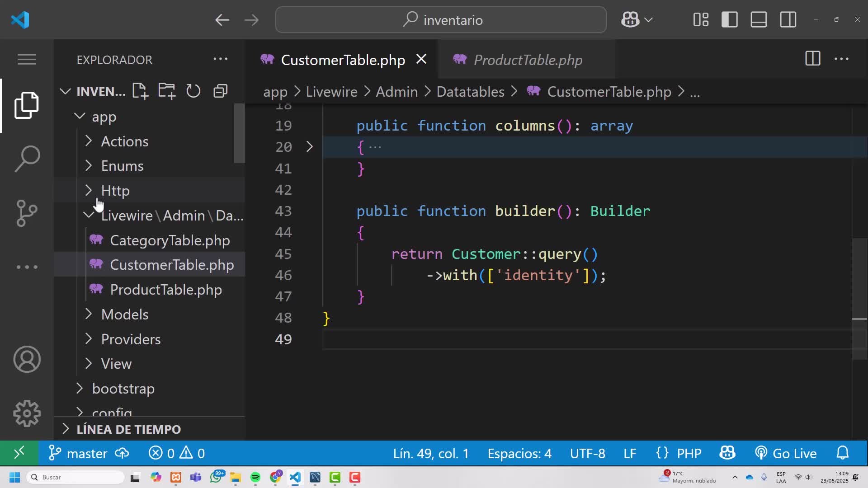
Task: Open the Accounts menu icon
Action: coord(27,359)
